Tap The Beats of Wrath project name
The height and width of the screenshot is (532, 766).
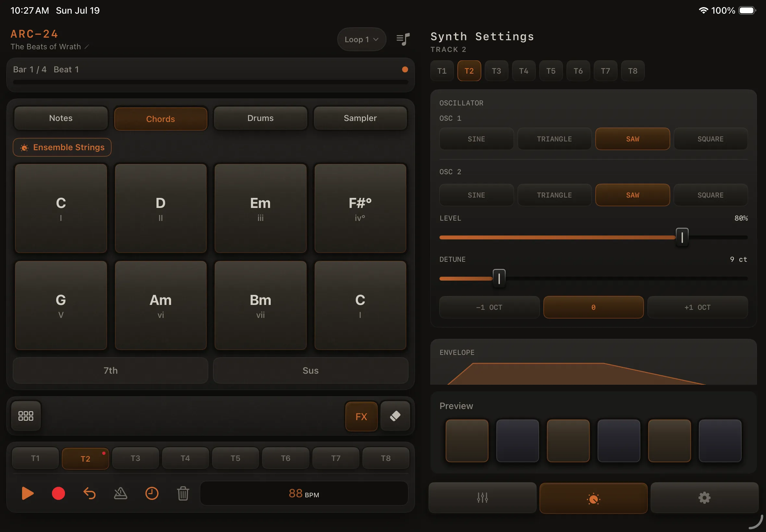(x=46, y=47)
